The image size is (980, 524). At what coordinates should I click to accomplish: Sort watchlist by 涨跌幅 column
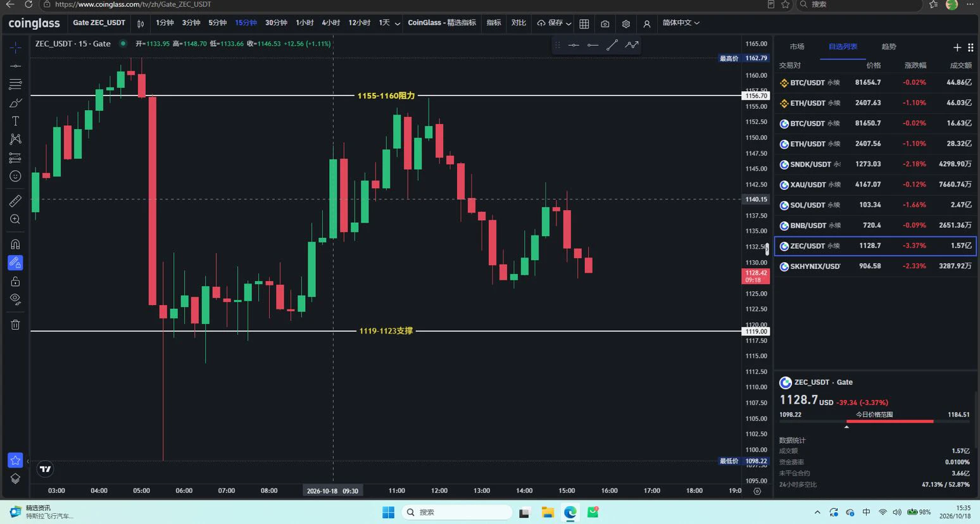[915, 65]
